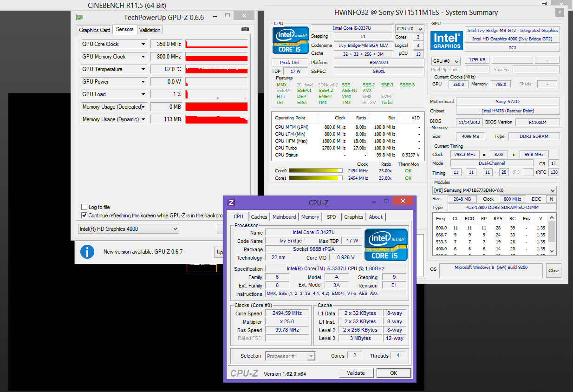Image resolution: width=573 pixels, height=392 pixels.
Task: Click the Core1 clock usage bar
Action: (x=316, y=178)
